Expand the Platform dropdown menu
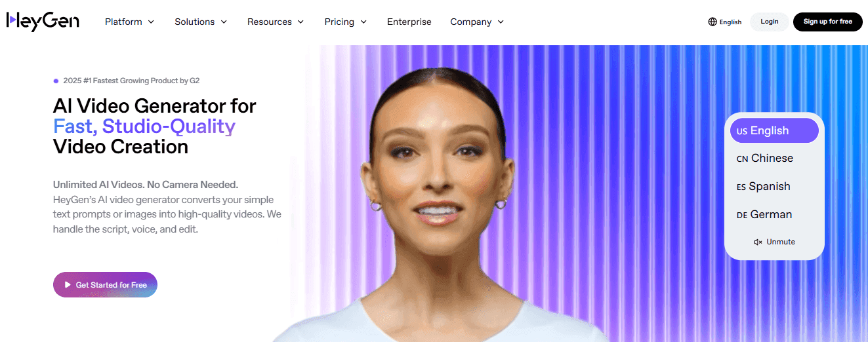 click(x=129, y=22)
